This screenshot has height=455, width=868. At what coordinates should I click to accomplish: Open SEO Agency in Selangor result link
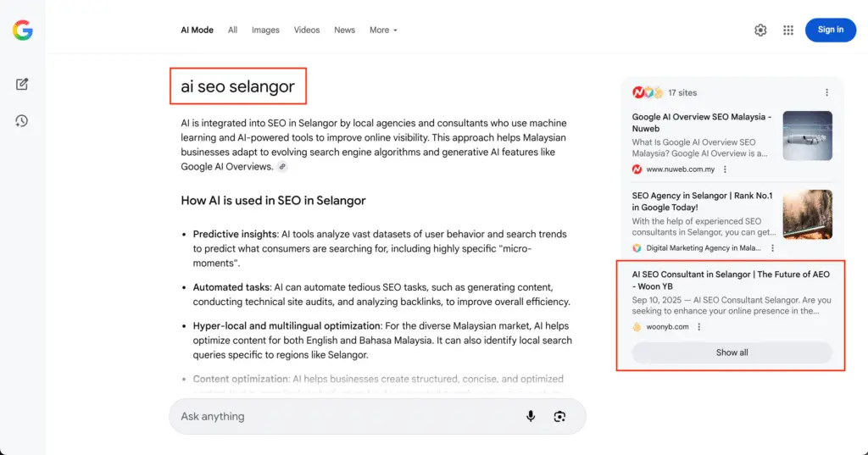click(702, 202)
